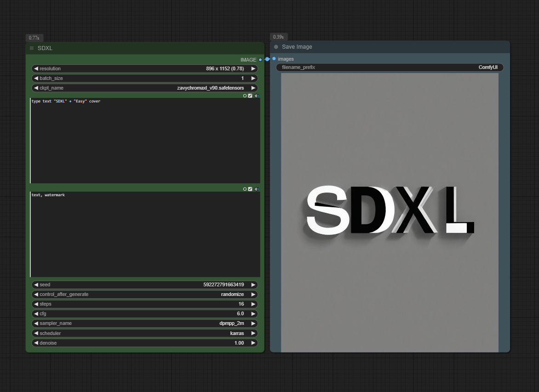
Task: Click the scheduler right arrow
Action: [253, 333]
